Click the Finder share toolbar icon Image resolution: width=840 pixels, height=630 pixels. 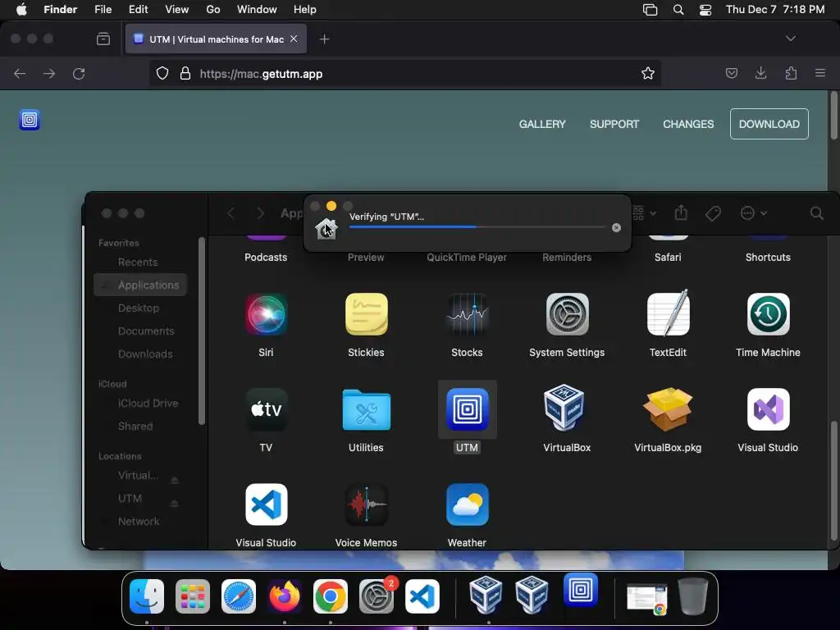point(681,212)
